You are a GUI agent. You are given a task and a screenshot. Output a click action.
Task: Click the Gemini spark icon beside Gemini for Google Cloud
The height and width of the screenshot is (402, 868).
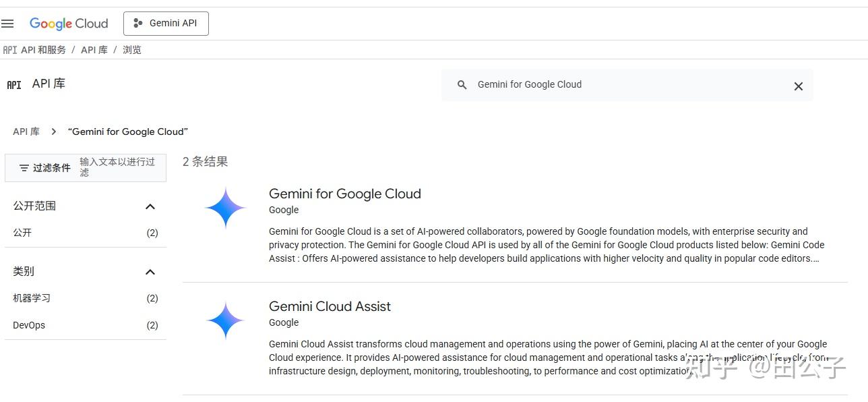(x=225, y=207)
